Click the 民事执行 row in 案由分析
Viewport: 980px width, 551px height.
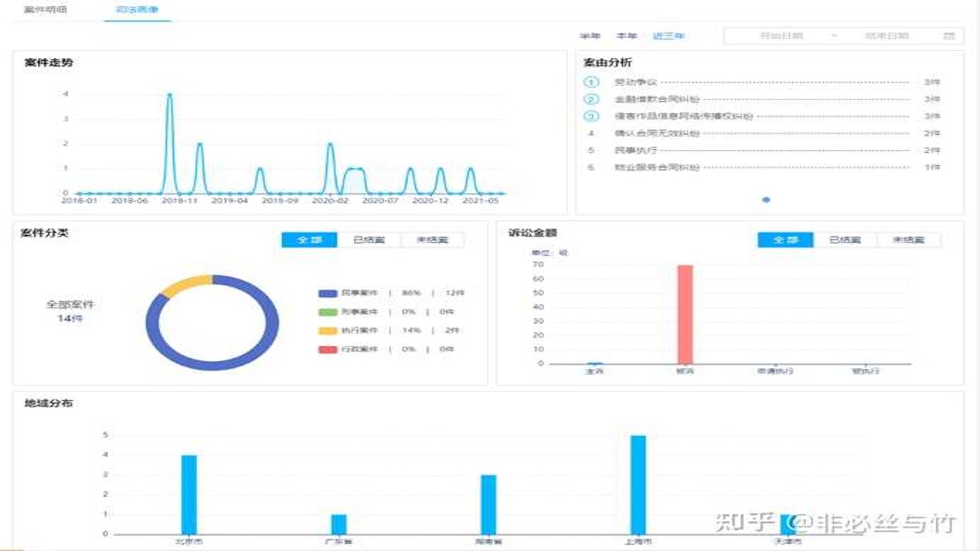pos(763,150)
